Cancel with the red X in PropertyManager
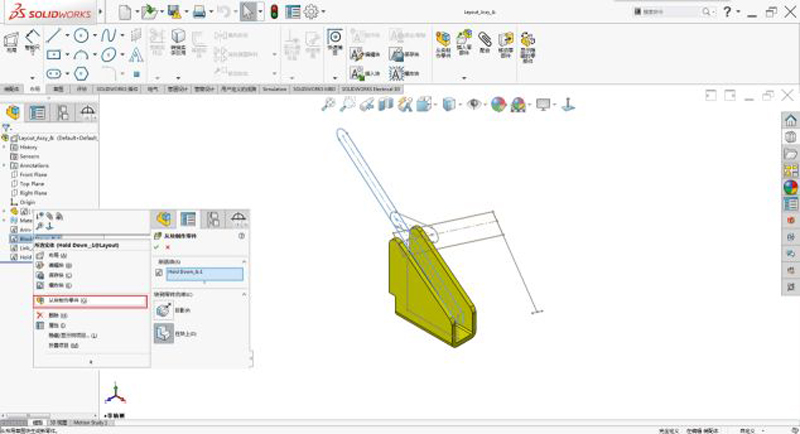This screenshot has height=434, width=800. click(167, 247)
